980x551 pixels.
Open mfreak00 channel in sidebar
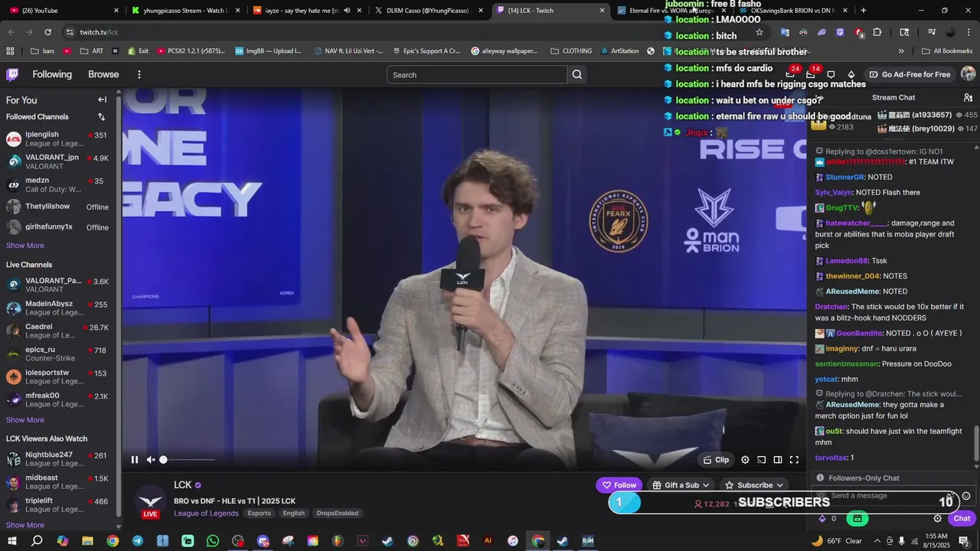point(57,399)
